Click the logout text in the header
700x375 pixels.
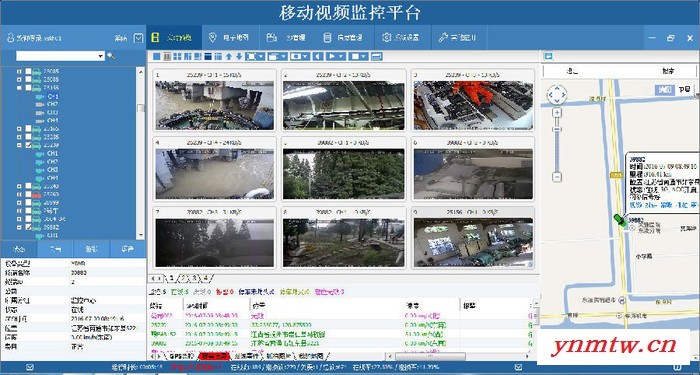click(x=121, y=38)
